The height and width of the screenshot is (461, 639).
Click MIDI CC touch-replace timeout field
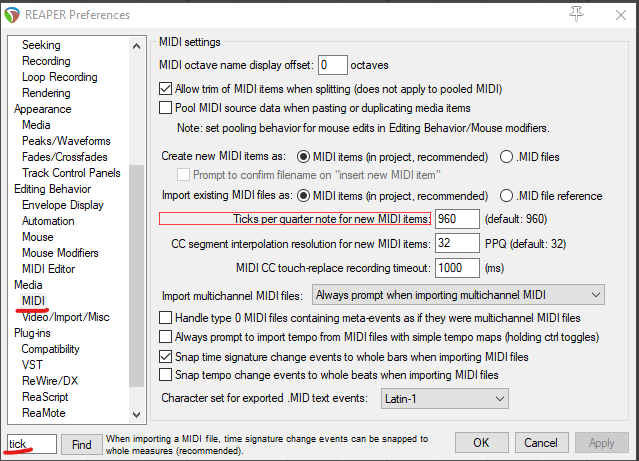(x=457, y=268)
